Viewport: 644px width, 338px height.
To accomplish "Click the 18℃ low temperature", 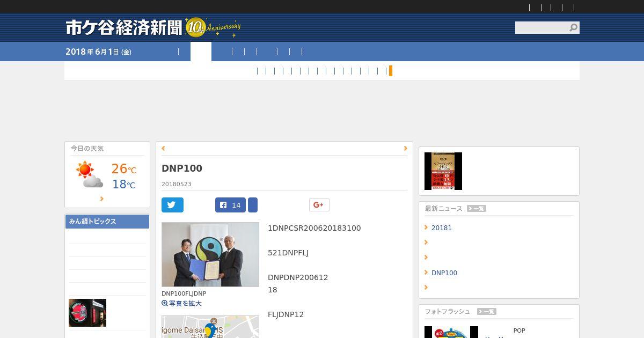I will (x=123, y=185).
